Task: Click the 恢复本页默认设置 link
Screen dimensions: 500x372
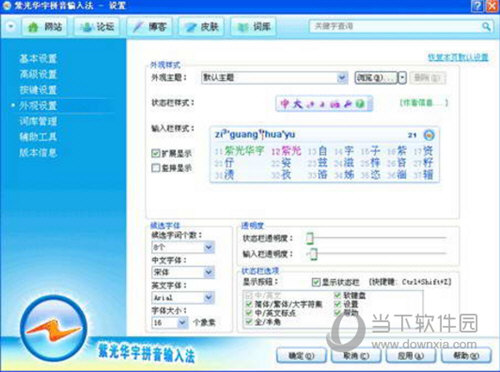Action: (x=458, y=57)
